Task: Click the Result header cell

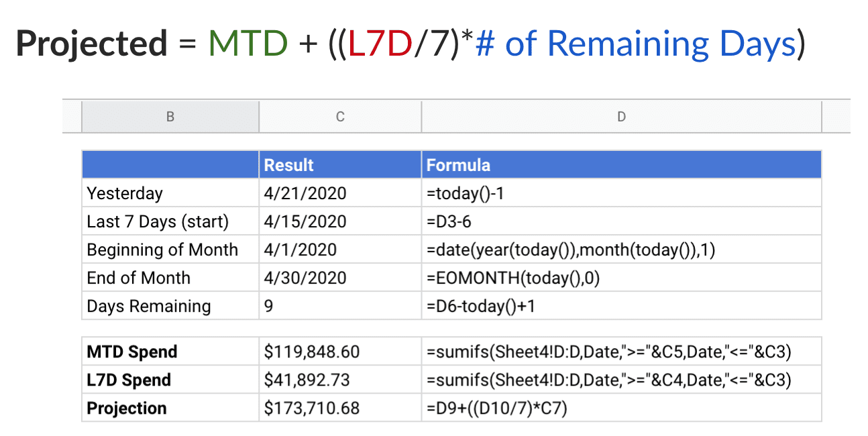Action: (x=340, y=165)
